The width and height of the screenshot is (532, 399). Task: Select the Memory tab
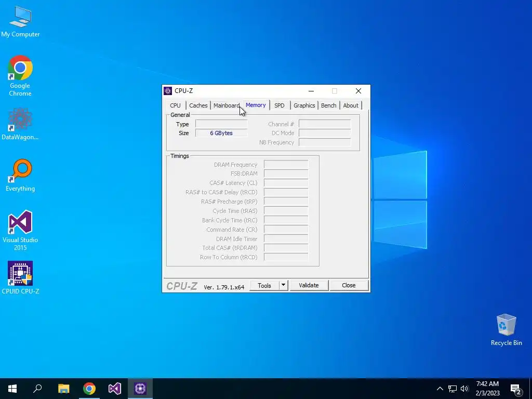256,105
